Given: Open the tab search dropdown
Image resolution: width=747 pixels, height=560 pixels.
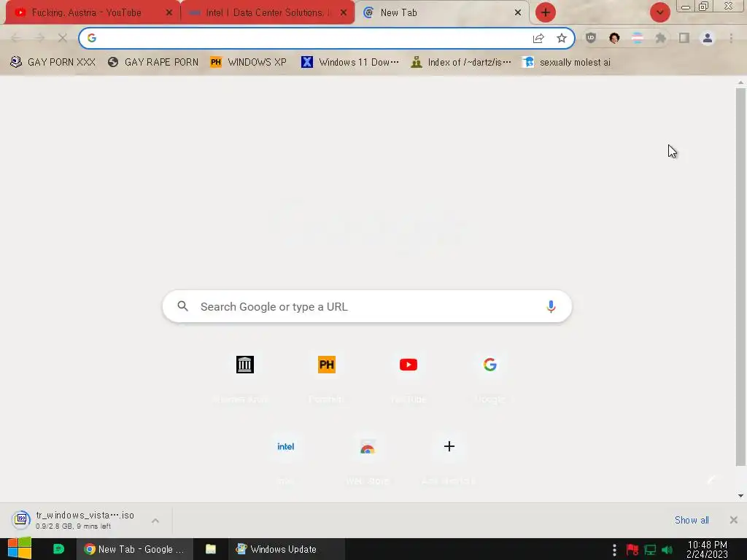Looking at the screenshot, I should click(x=659, y=13).
